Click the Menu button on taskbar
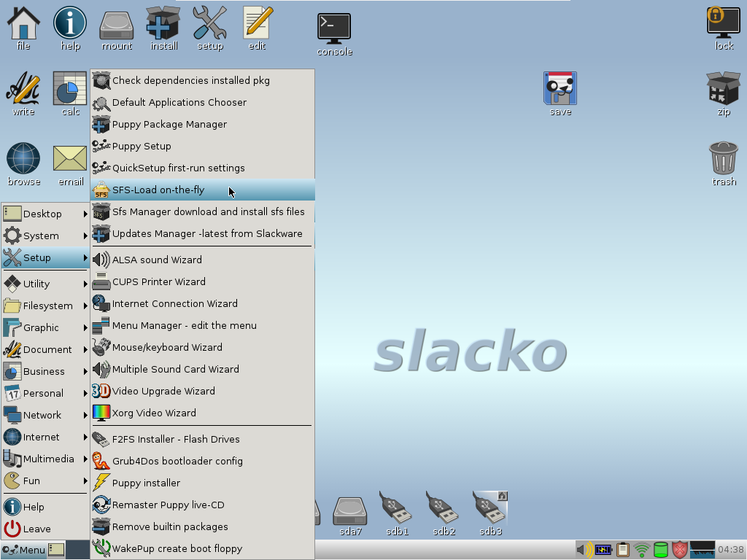Viewport: 747px width, 560px height. click(23, 550)
